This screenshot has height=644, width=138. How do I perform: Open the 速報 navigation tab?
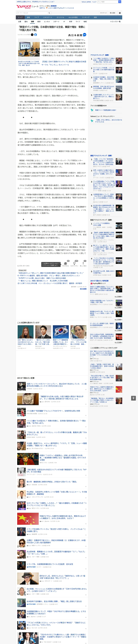coord(28,17)
